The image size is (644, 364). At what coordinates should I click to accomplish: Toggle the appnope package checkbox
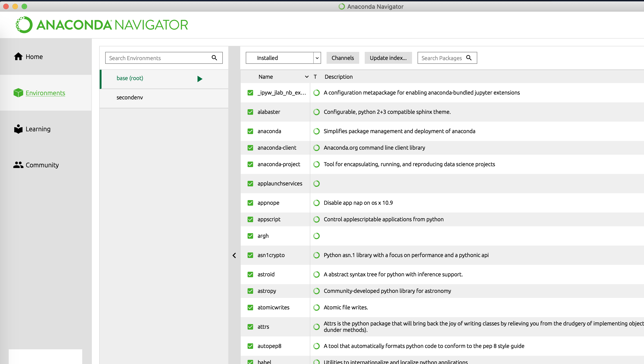coord(250,203)
